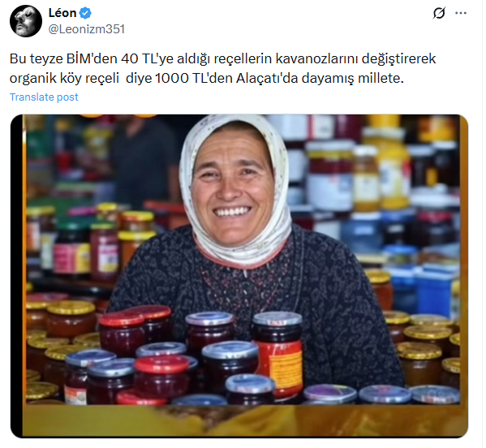
Task: Select the word BİM'den in the post
Action: tap(92, 58)
